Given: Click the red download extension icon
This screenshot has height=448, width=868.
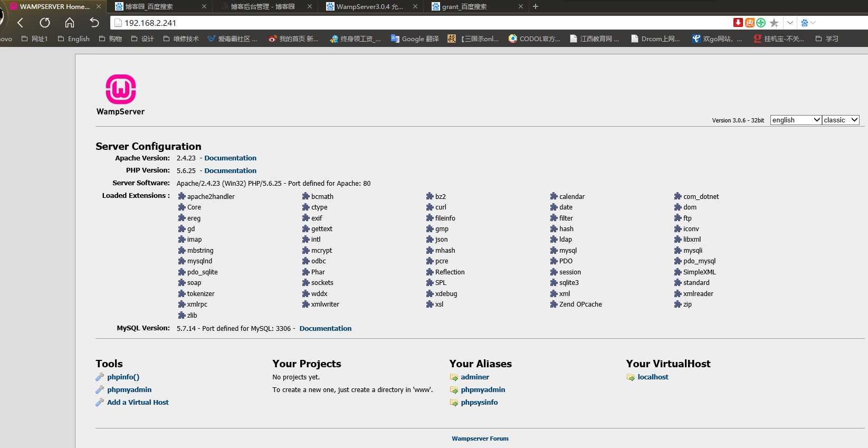Looking at the screenshot, I should click(x=738, y=23).
